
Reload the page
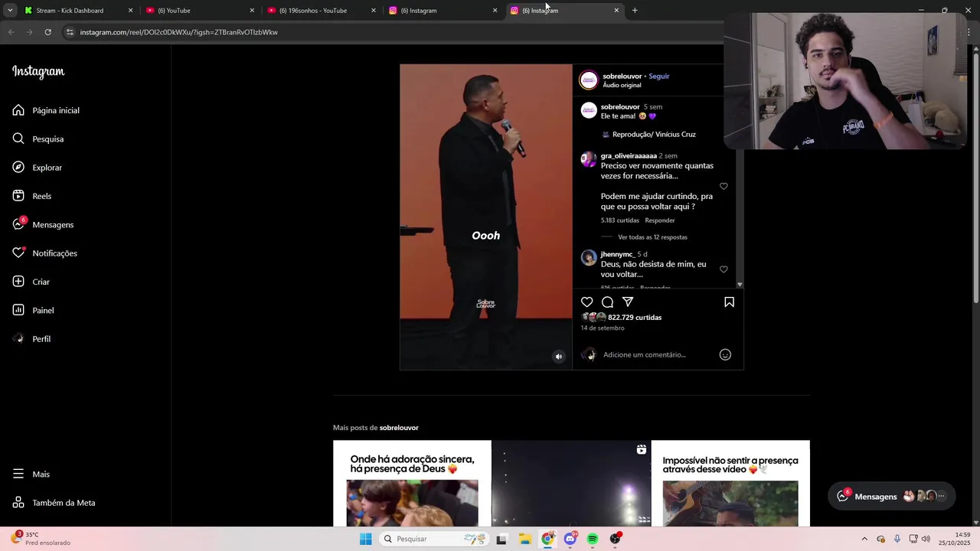[x=47, y=32]
